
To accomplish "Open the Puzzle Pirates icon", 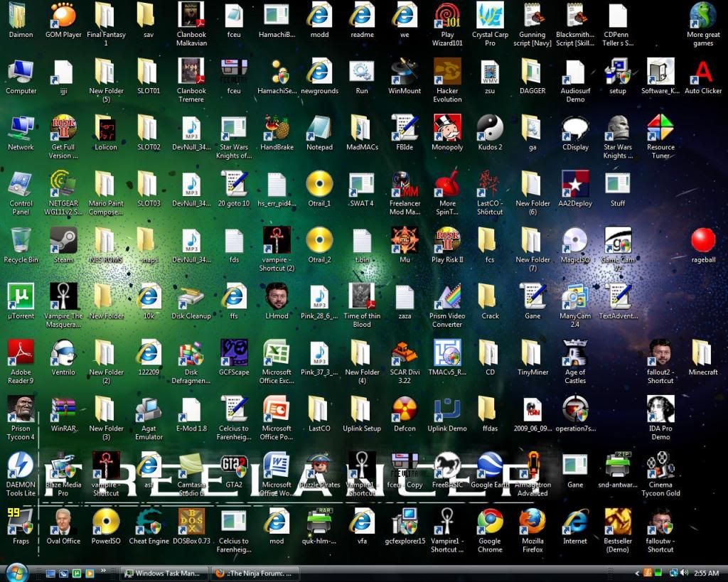I will pos(319,465).
